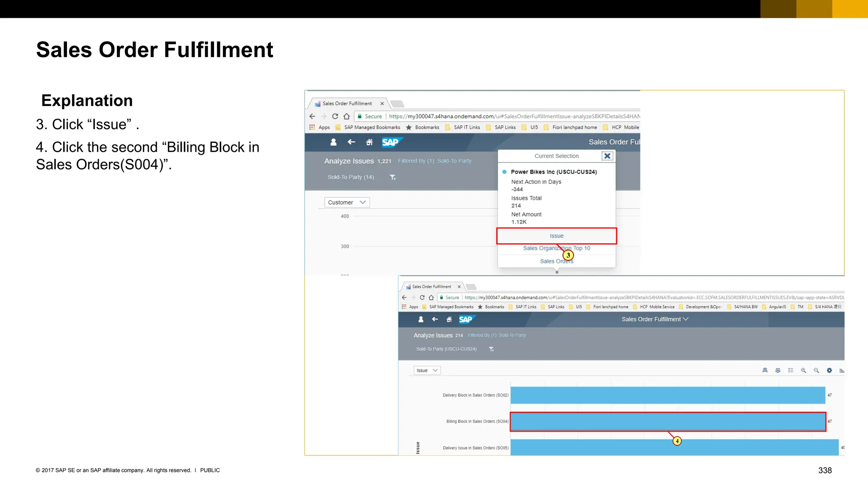Viewport: 868px width, 488px height.
Task: Open Development &Oper bookmark in lower window
Action: pyautogui.click(x=700, y=307)
